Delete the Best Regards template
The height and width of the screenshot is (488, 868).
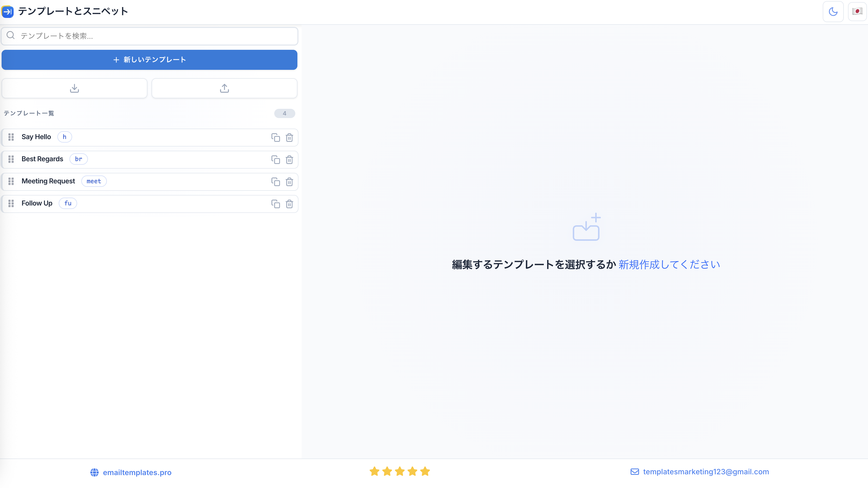click(x=289, y=159)
